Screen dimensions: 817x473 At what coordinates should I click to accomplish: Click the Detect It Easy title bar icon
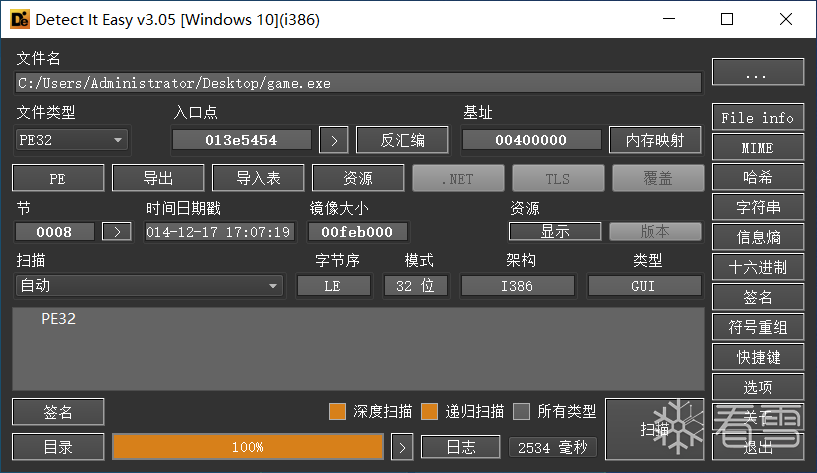pos(20,19)
